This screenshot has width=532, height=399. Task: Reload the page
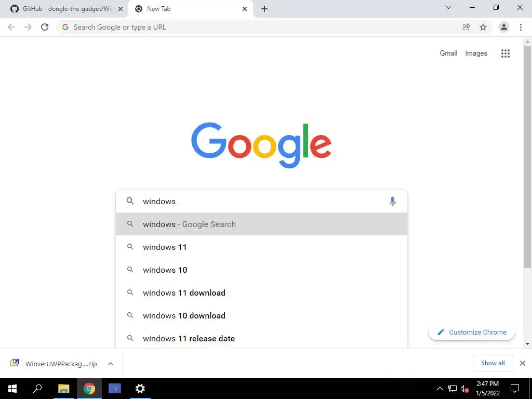(45, 27)
